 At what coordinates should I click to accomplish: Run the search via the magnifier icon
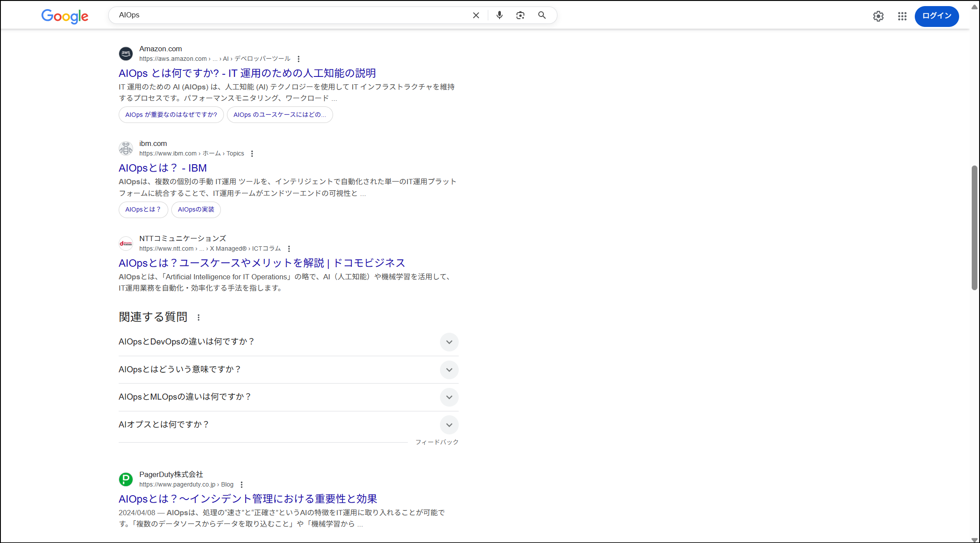pyautogui.click(x=542, y=15)
